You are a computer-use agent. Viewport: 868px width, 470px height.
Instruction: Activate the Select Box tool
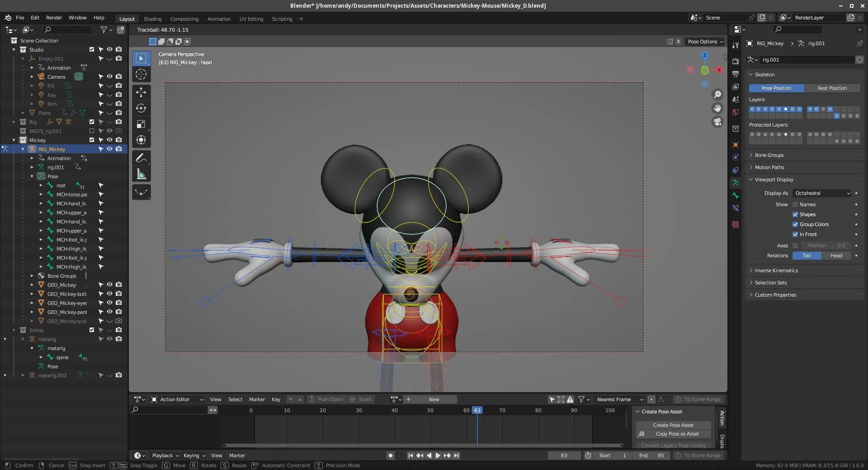(141, 58)
